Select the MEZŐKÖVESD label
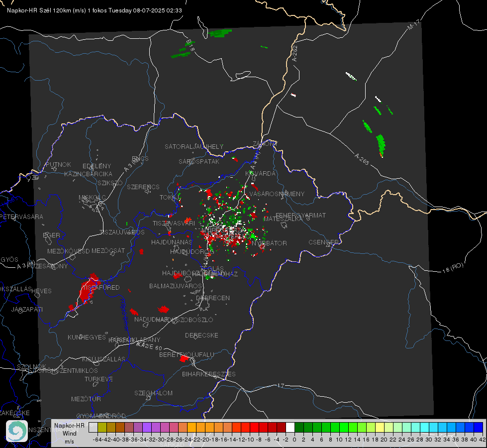This screenshot has width=487, height=448. pyautogui.click(x=69, y=251)
